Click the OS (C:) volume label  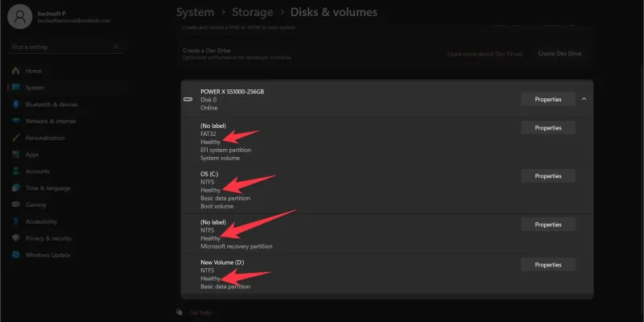(x=209, y=174)
